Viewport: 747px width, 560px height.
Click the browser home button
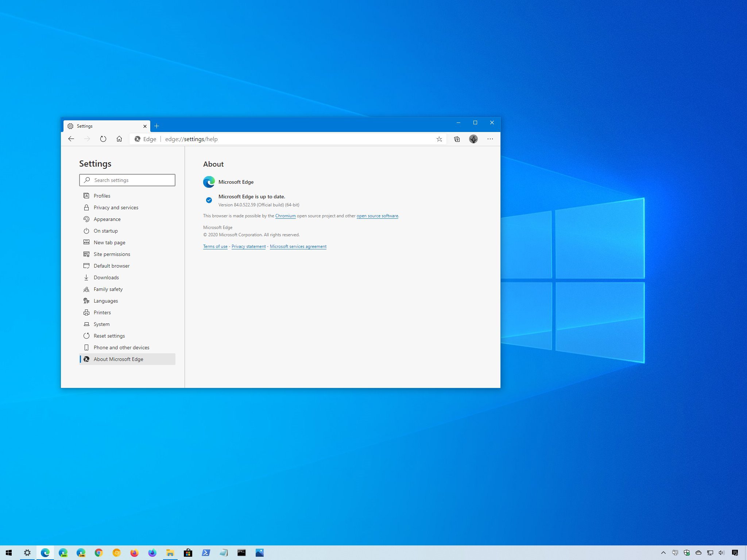(x=118, y=139)
